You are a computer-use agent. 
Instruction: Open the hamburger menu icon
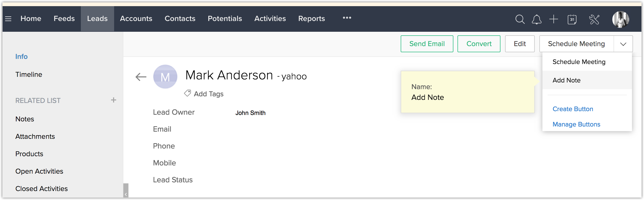(x=8, y=19)
